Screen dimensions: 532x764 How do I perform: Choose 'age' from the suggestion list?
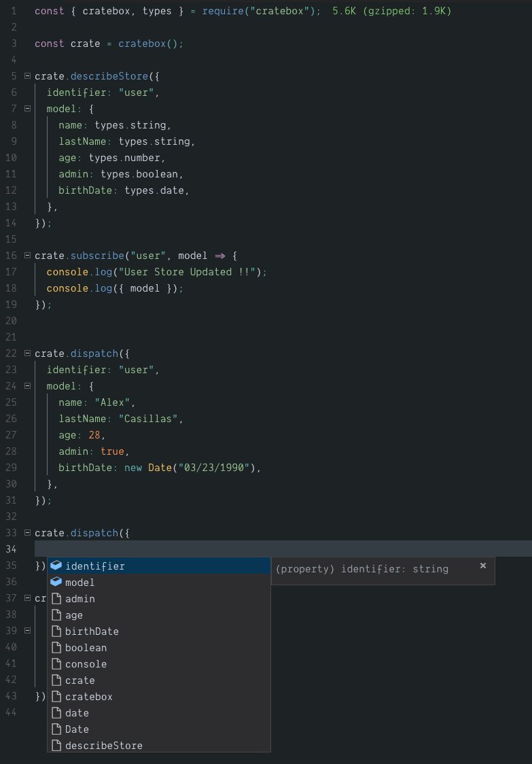[x=159, y=615]
